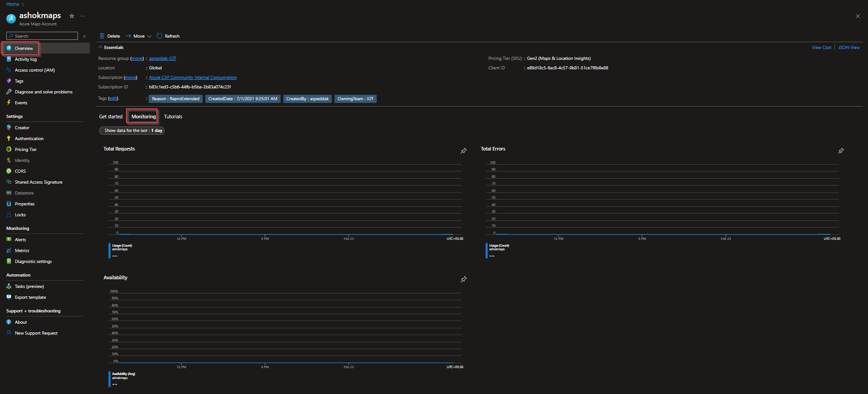The width and height of the screenshot is (868, 394).
Task: Switch to the Monitoring tab
Action: (x=143, y=117)
